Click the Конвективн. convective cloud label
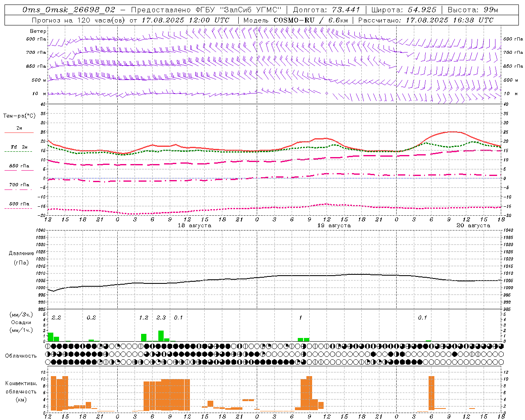Screen dimensions: 525x420 [x=21, y=383]
